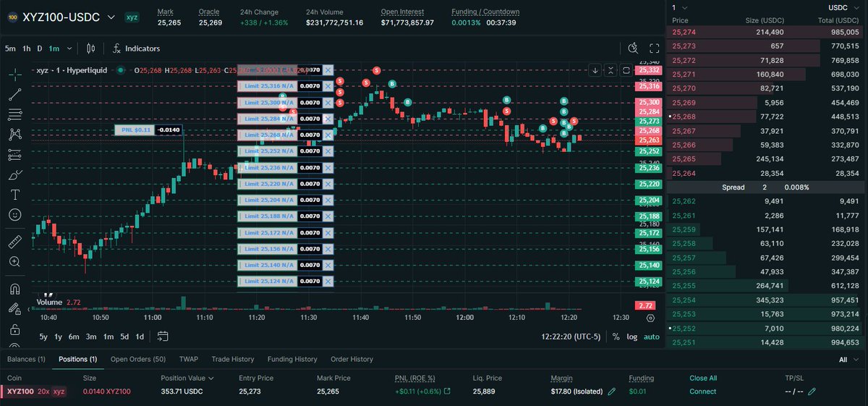The image size is (868, 406).
Task: Open the USDC denomination dropdown in order book
Action: click(x=843, y=8)
